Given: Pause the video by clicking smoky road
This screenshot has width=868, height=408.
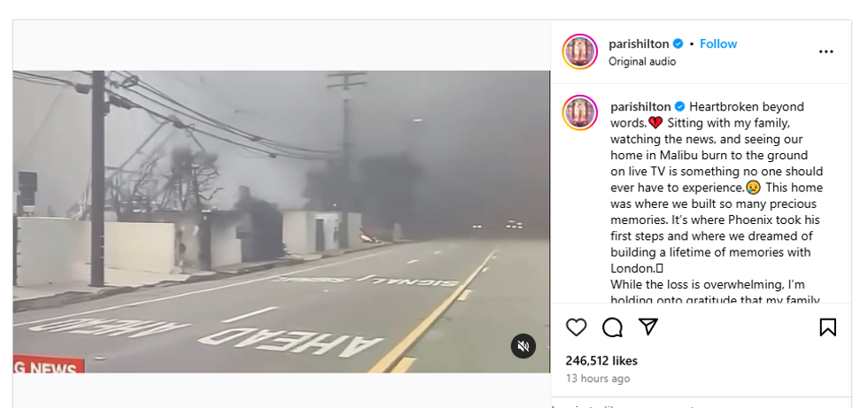Looking at the screenshot, I should tap(282, 221).
